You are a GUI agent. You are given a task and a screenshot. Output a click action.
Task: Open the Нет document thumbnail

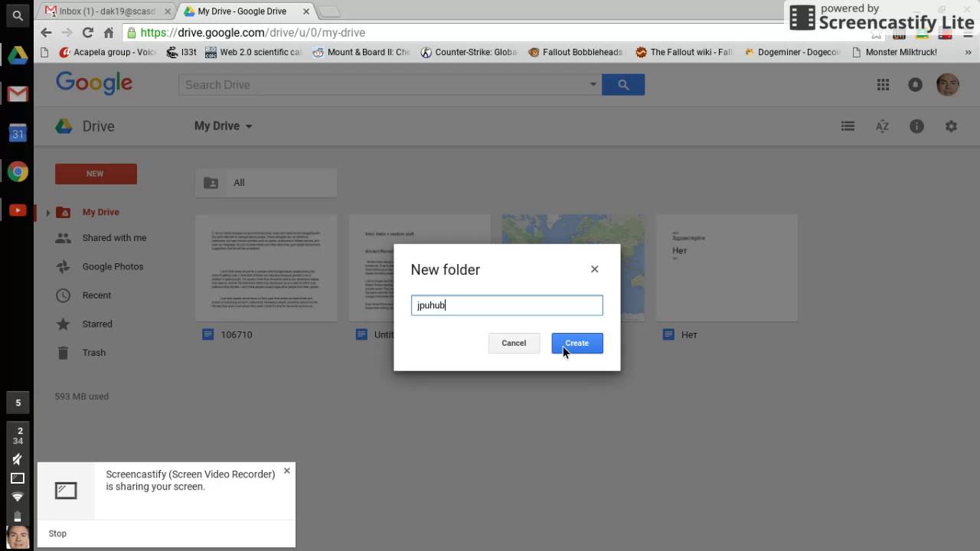pos(727,268)
